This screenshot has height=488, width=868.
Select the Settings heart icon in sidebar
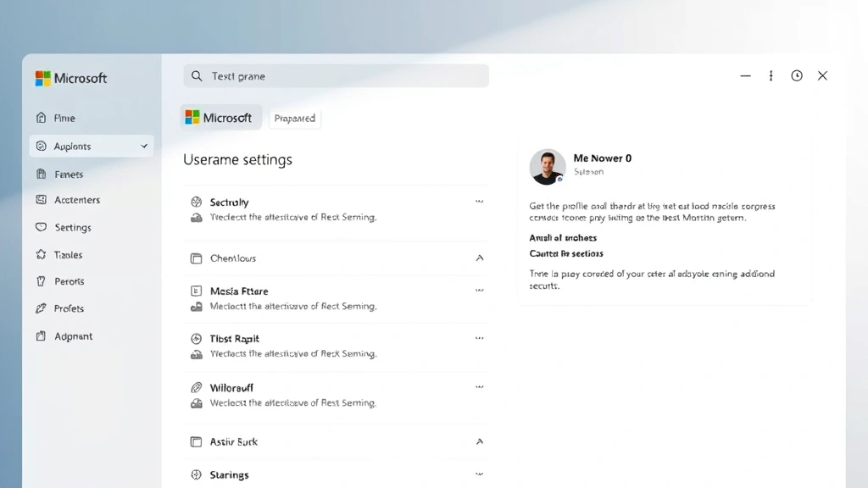pos(41,227)
